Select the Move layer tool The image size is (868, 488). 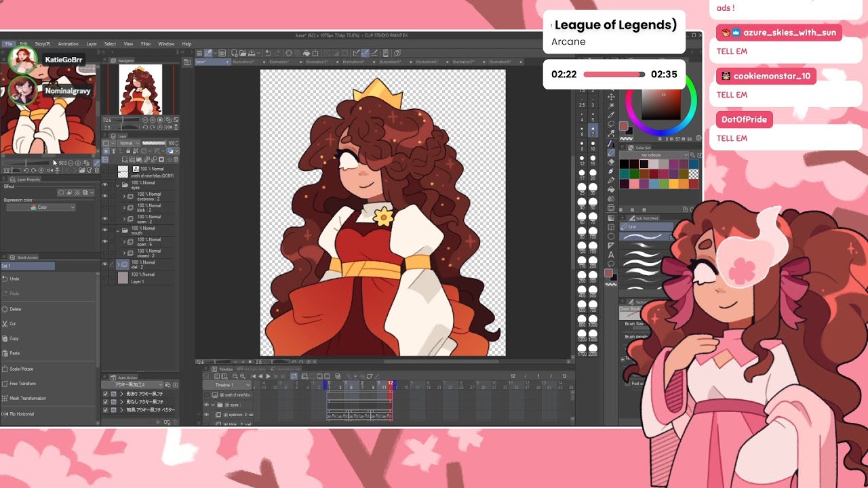611,97
